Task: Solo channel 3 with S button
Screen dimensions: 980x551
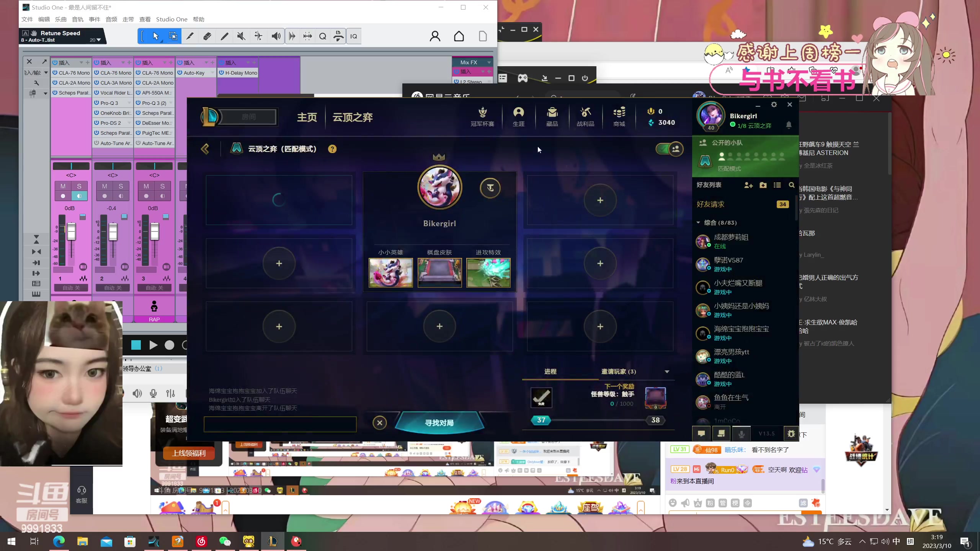Action: [x=162, y=186]
